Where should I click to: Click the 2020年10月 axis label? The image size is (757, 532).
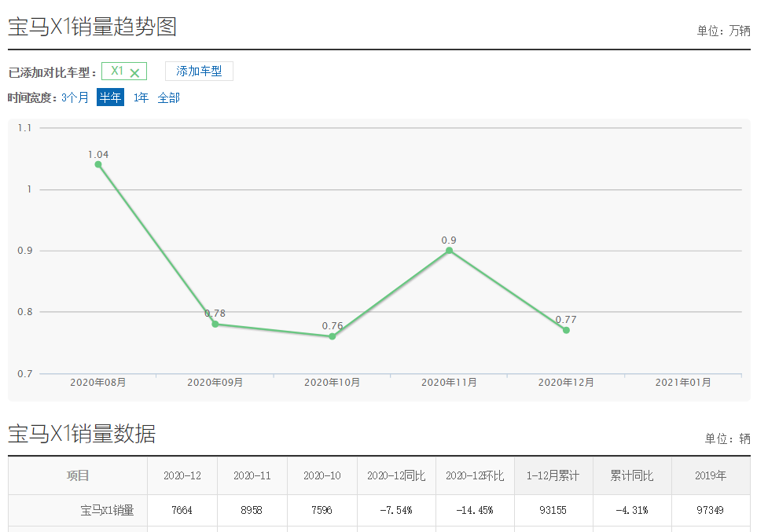(x=333, y=383)
